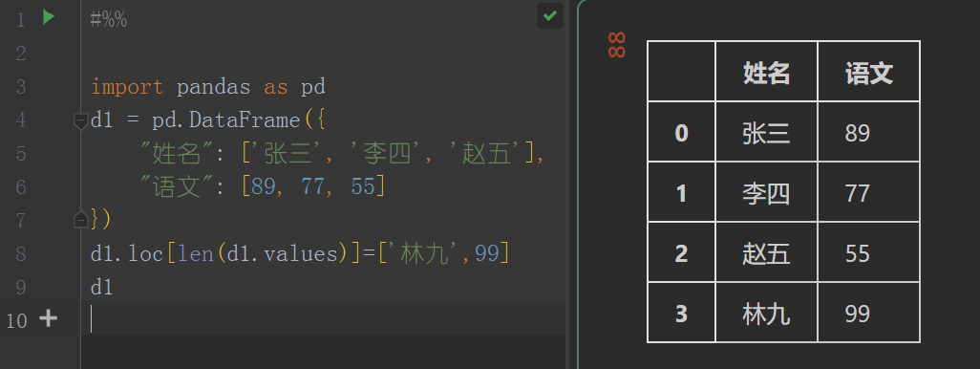Click d1.loc on line 8

(x=127, y=253)
